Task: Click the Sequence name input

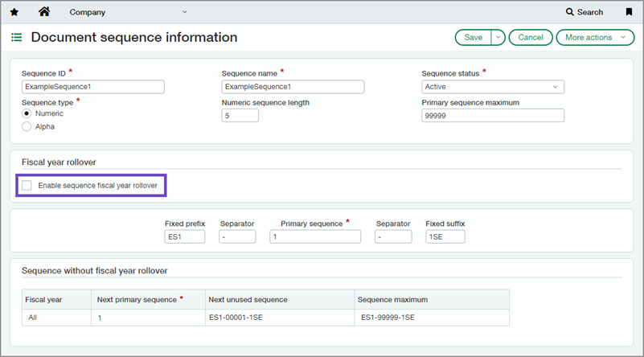Action: 293,87
